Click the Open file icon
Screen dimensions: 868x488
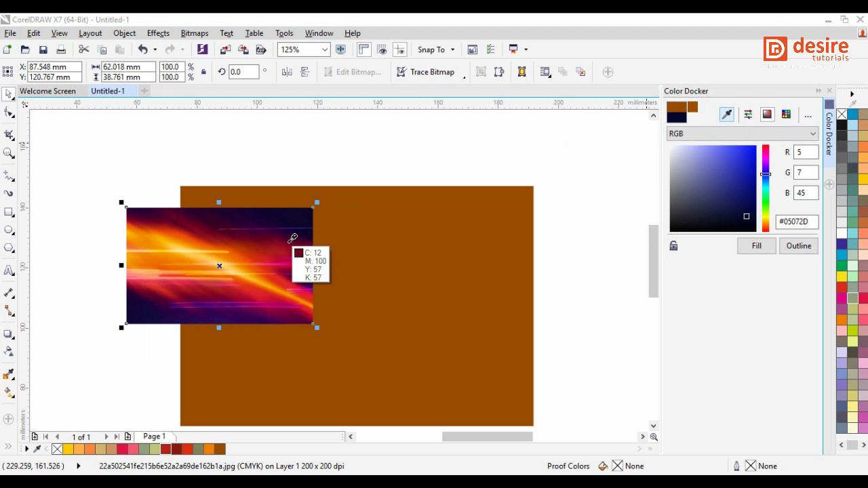click(25, 49)
